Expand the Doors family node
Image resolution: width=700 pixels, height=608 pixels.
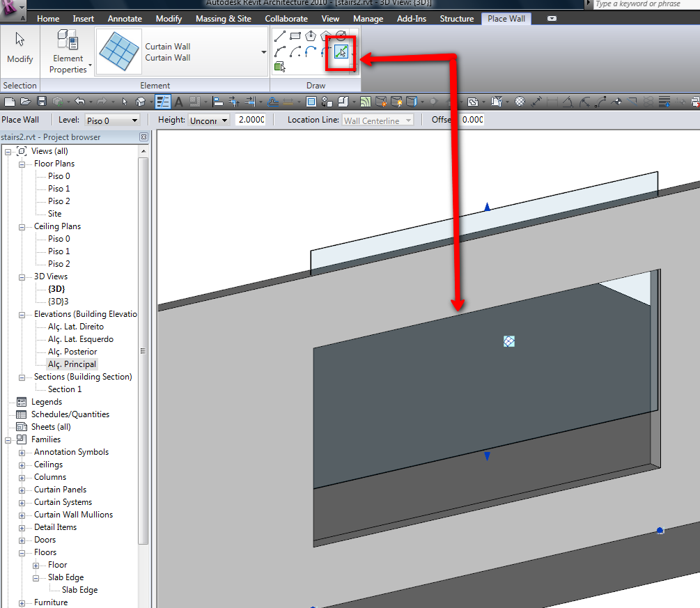(22, 540)
